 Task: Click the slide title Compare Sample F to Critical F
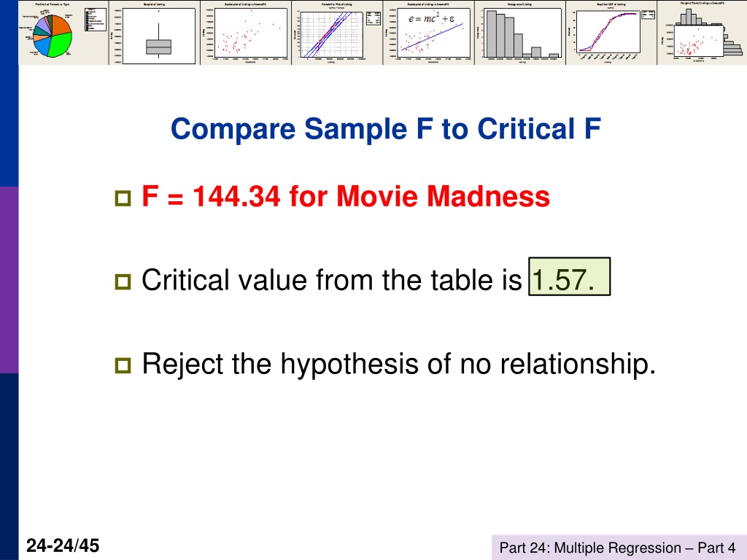[x=386, y=129]
